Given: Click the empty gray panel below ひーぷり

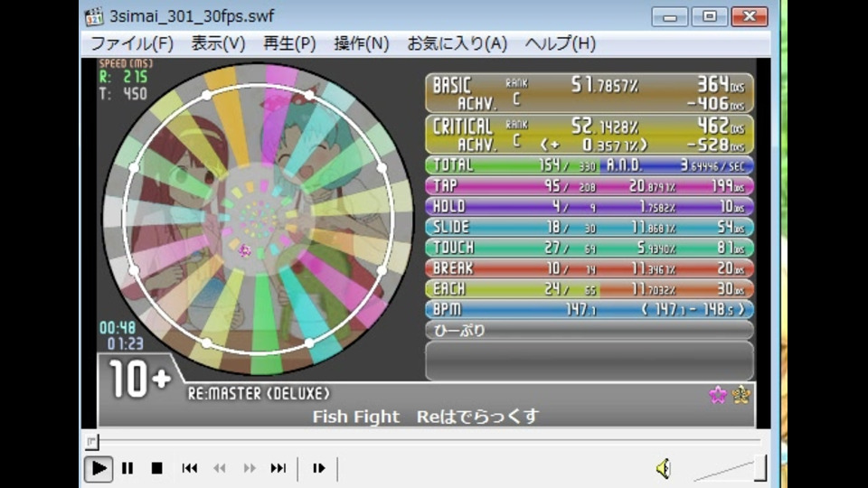Looking at the screenshot, I should [x=590, y=361].
